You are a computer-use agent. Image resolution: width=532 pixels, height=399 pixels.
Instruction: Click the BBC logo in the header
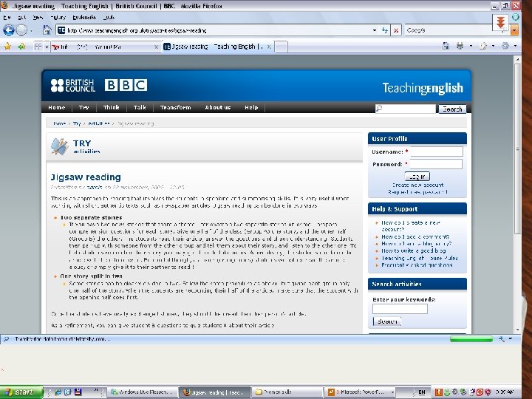point(126,85)
